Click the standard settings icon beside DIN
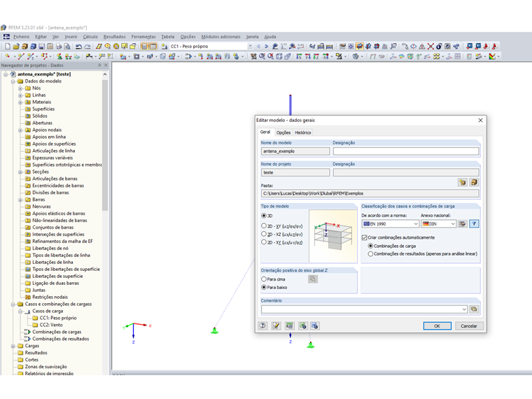Screen dimensions: 532x399 tap(463, 224)
